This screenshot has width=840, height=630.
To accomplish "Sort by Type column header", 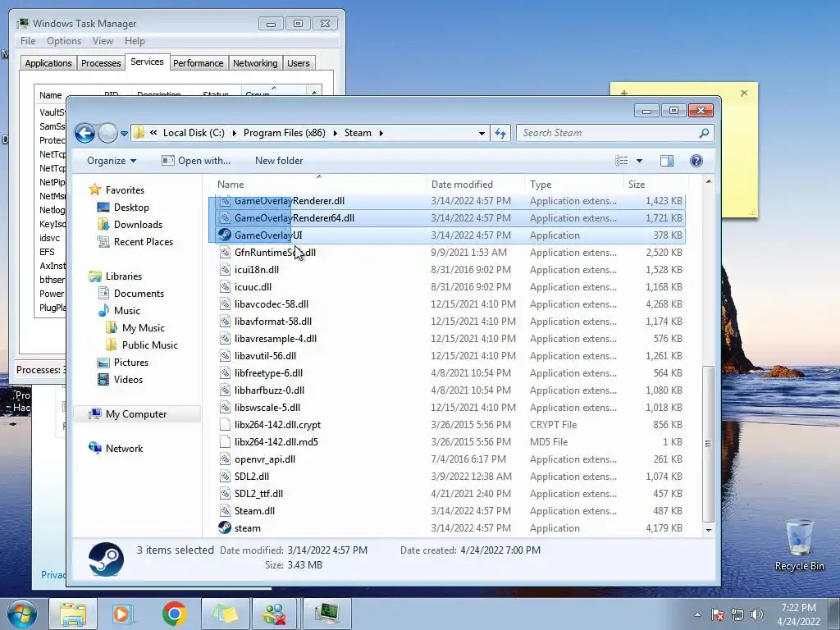I will click(x=574, y=185).
